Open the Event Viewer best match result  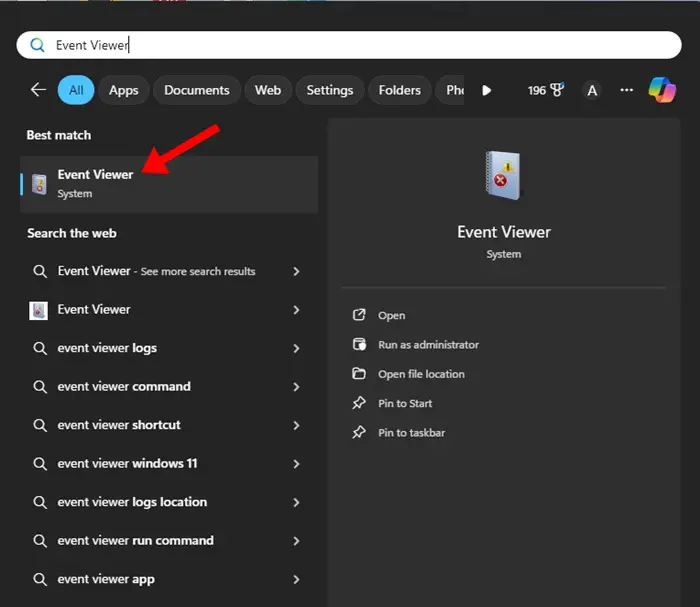(x=169, y=184)
